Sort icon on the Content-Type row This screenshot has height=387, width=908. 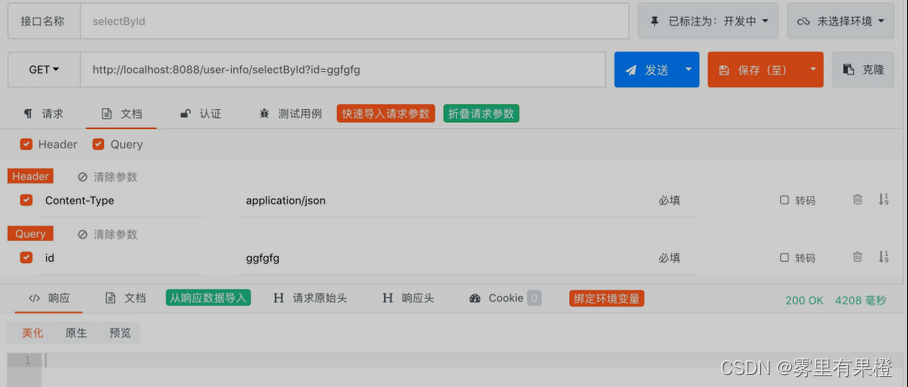[883, 200]
